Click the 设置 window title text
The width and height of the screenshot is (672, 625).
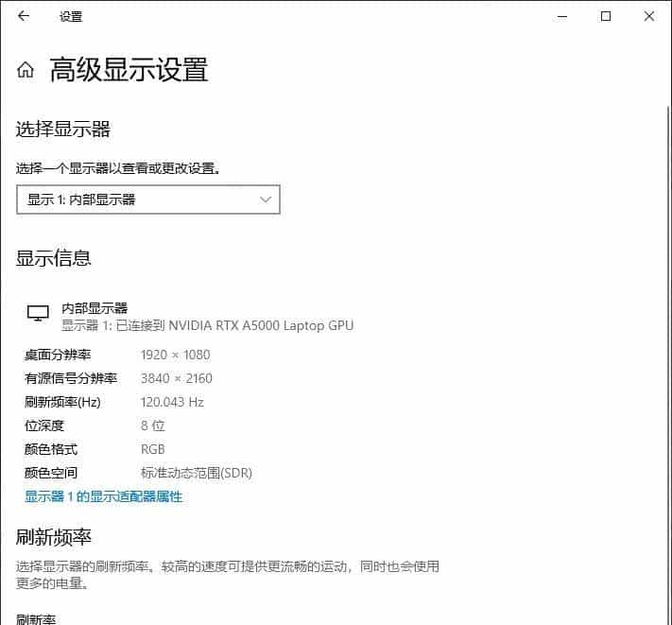71,17
